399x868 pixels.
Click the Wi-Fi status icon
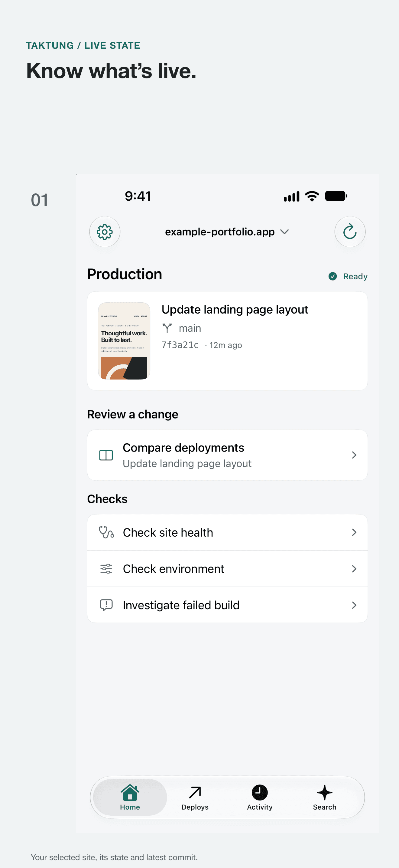tap(312, 196)
